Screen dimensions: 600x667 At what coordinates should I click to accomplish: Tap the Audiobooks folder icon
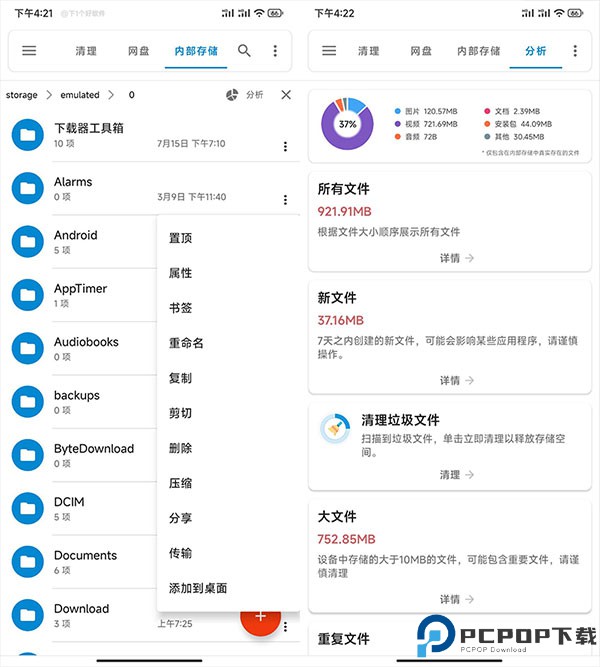(28, 348)
